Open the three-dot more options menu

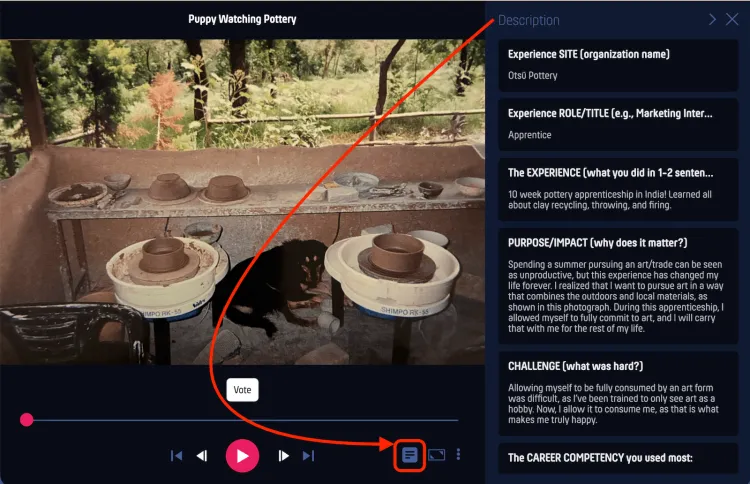tap(458, 454)
